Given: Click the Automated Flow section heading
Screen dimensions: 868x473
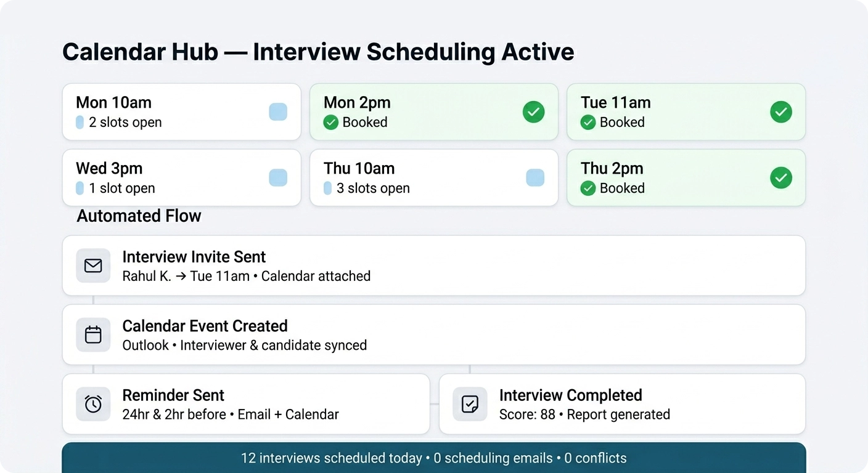Looking at the screenshot, I should click(139, 216).
